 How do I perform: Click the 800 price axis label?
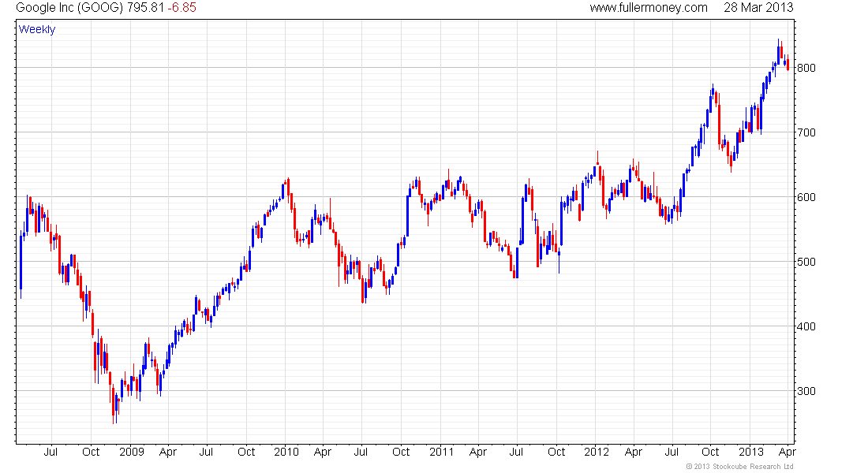(806, 68)
